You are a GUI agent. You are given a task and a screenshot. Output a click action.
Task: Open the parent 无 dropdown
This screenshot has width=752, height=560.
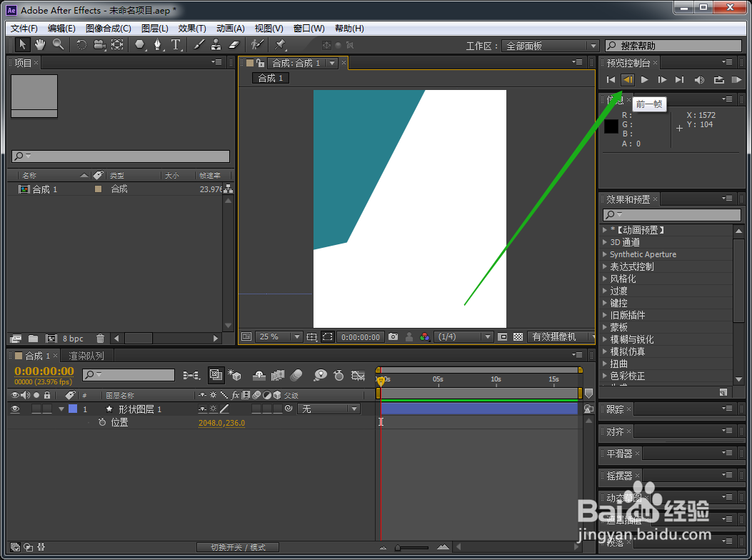[329, 409]
